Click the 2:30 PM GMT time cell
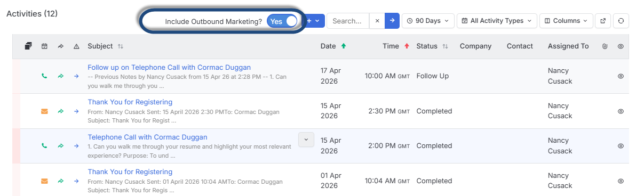The image size is (644, 196). (x=389, y=111)
